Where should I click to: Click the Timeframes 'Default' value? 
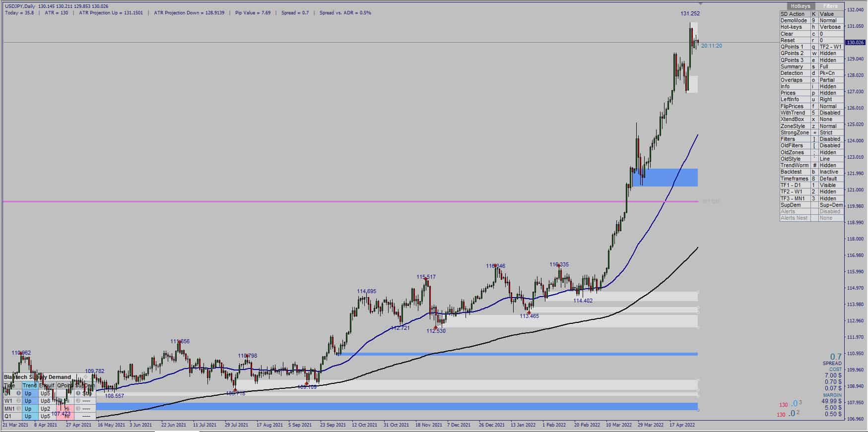click(831, 179)
